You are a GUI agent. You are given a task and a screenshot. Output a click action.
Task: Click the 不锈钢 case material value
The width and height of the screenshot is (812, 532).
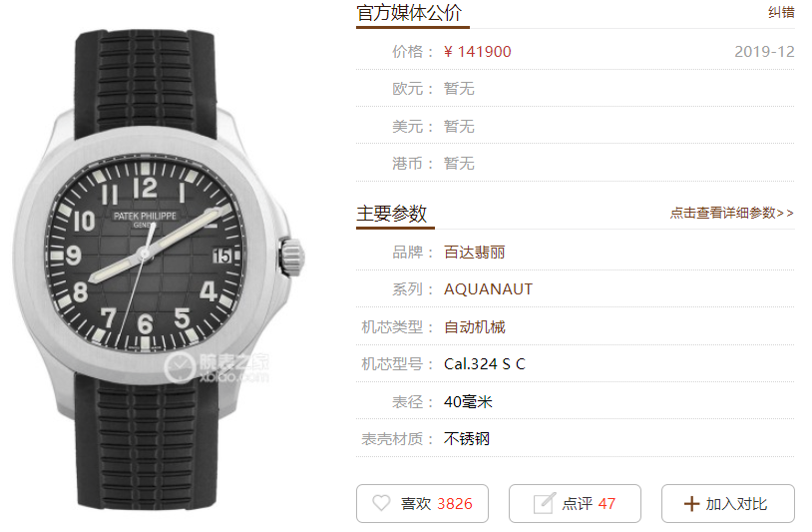[x=467, y=439]
